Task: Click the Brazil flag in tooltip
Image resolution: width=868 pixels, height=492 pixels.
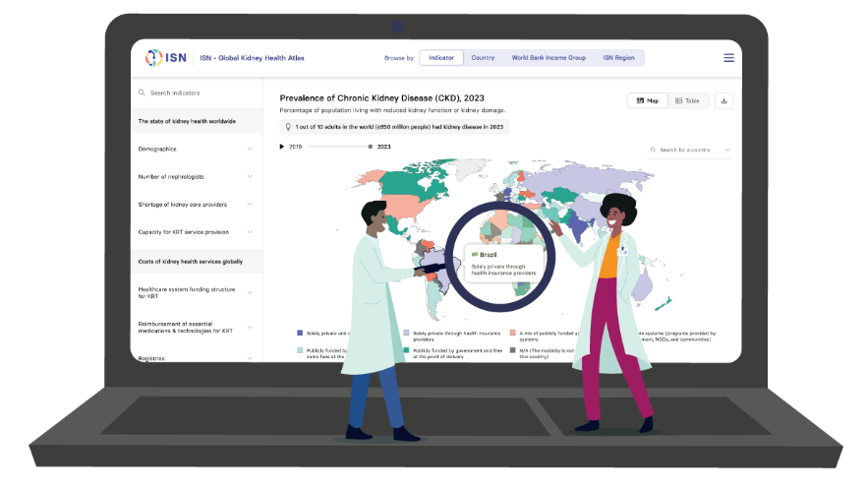Action: coord(475,255)
